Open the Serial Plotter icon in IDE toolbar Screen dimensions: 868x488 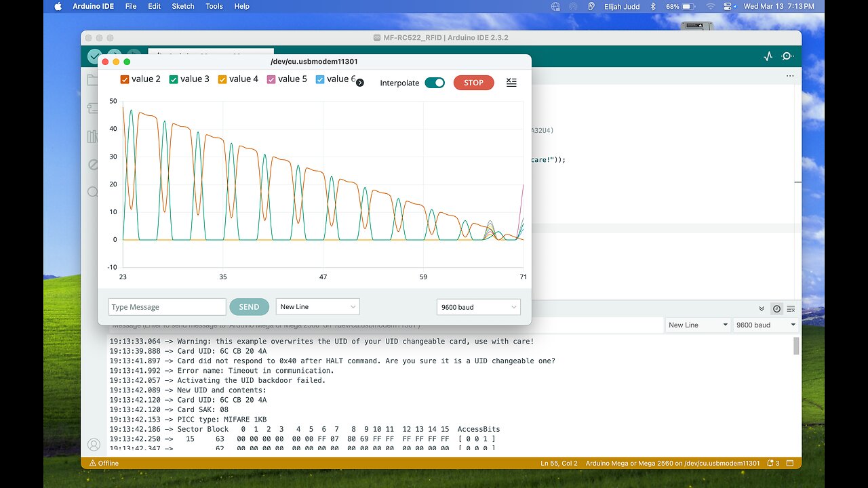[768, 56]
